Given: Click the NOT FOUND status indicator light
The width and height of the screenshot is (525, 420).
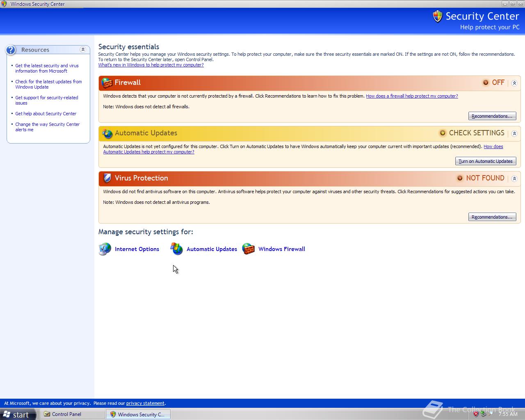Looking at the screenshot, I should pyautogui.click(x=460, y=178).
